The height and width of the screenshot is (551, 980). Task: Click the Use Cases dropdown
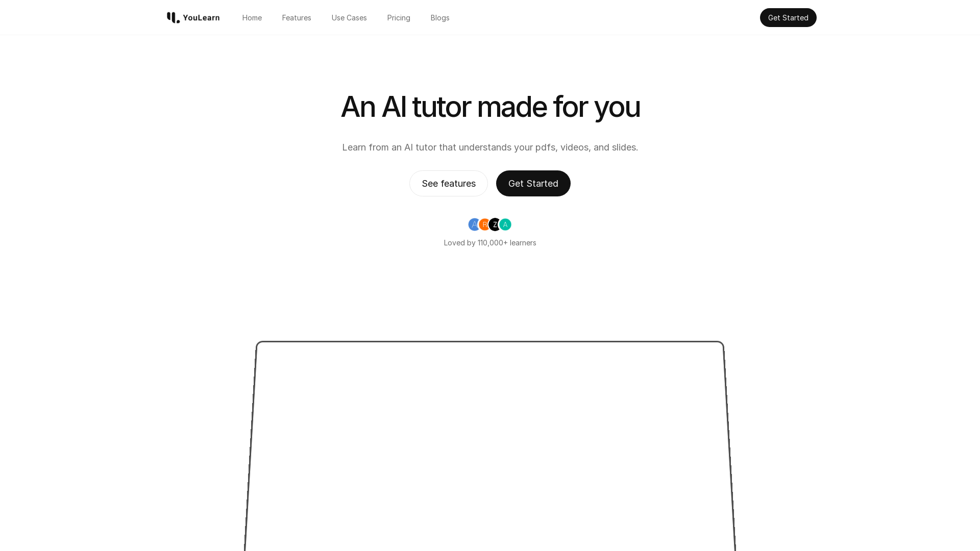pos(349,17)
